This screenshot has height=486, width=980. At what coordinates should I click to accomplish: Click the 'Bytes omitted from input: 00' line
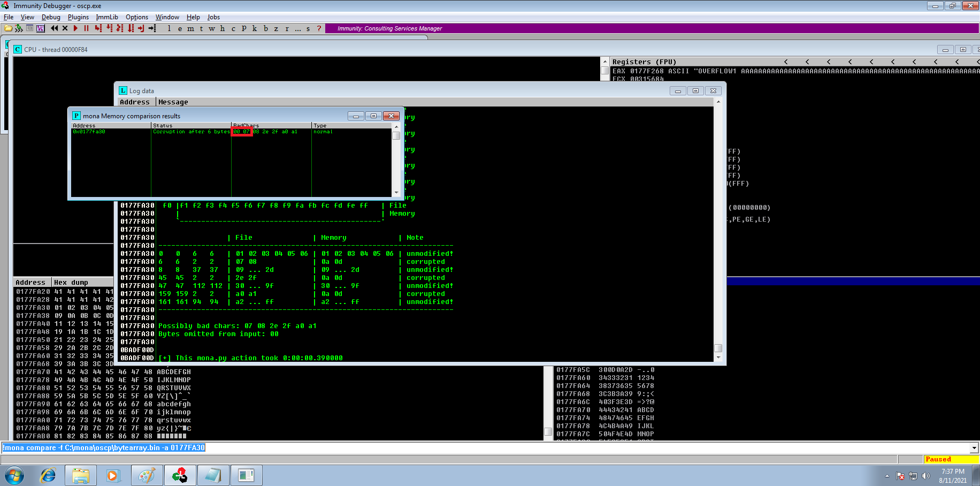coord(218,334)
